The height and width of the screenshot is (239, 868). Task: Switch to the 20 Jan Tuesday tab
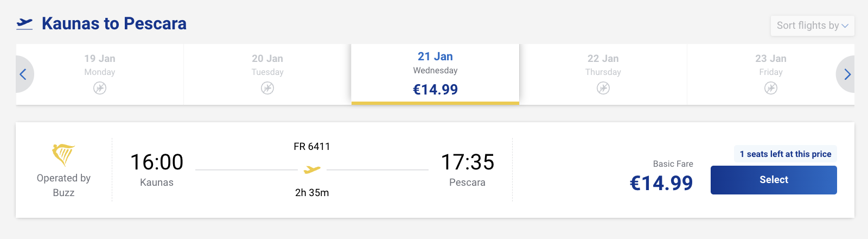pos(267,65)
